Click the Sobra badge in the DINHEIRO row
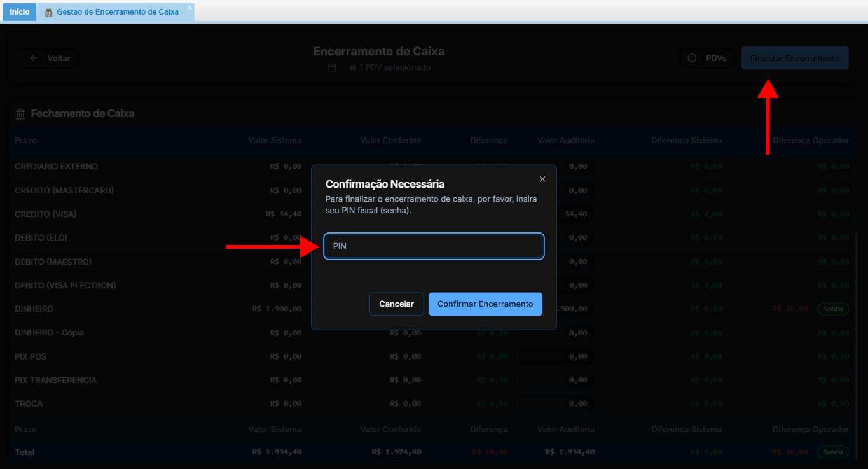 (833, 309)
